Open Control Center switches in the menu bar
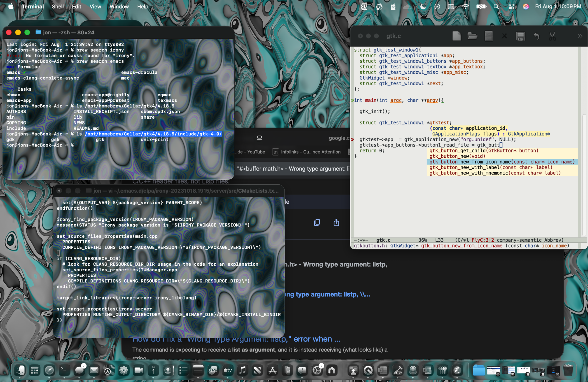This screenshot has height=382, width=588. point(511,6)
